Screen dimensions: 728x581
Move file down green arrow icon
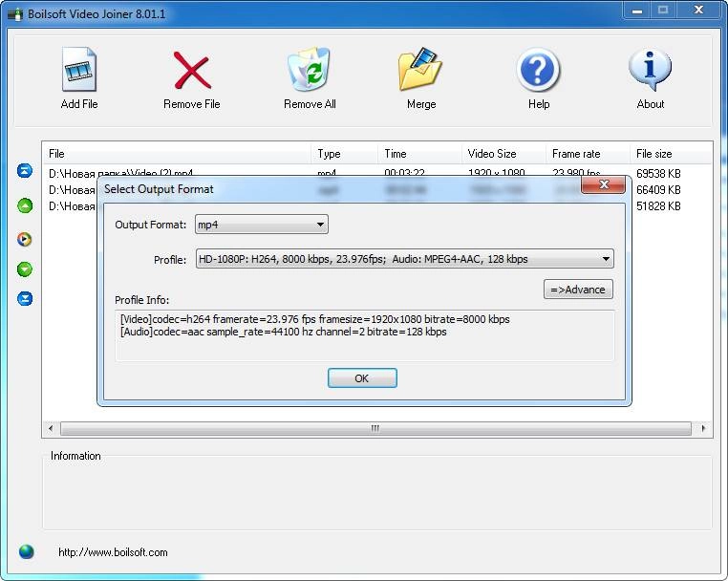[25, 269]
